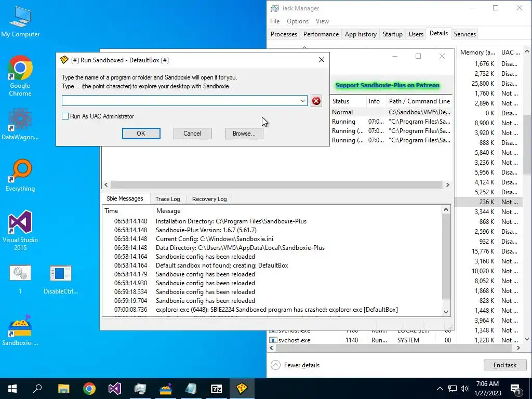Open Everything search desktop shortcut
This screenshot has width=532, height=399.
20,176
